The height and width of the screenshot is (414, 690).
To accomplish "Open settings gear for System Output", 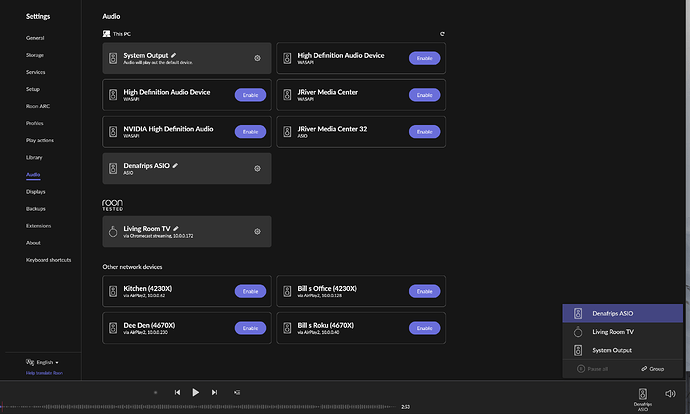I will (257, 58).
